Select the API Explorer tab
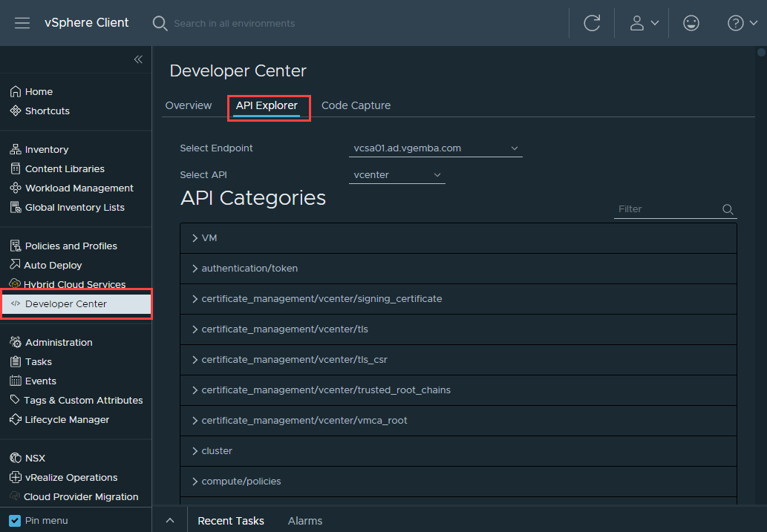The image size is (767, 532). pyautogui.click(x=267, y=105)
